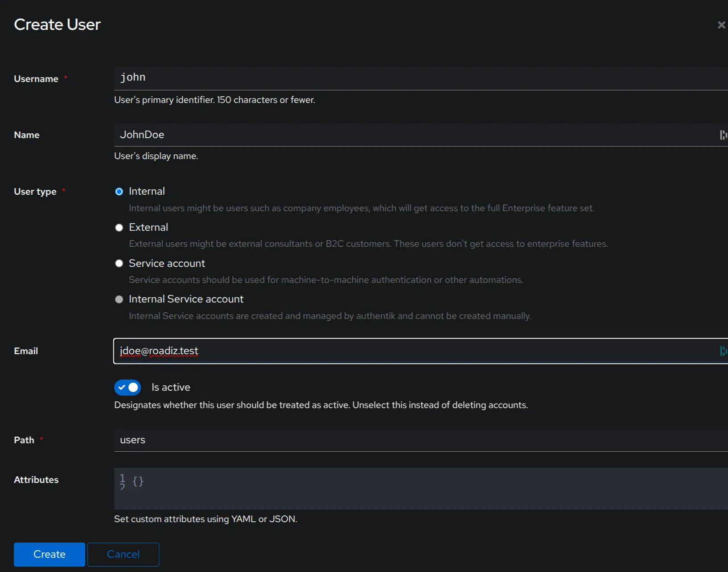Click password manager icon in Email field
This screenshot has height=572, width=728.
(723, 351)
